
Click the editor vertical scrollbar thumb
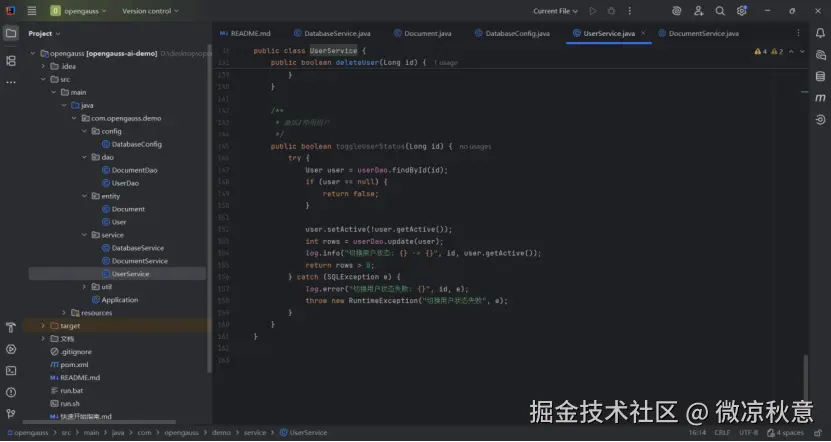pos(806,377)
